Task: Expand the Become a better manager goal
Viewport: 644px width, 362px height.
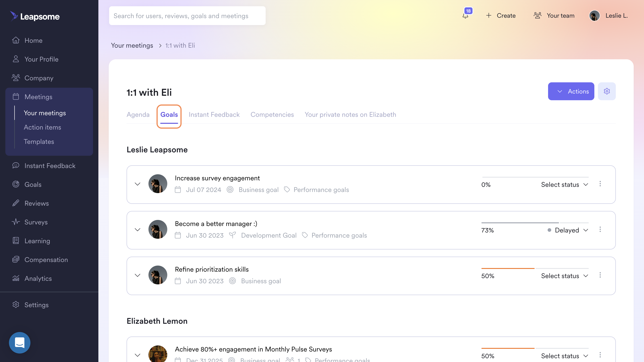Action: pos(138,230)
